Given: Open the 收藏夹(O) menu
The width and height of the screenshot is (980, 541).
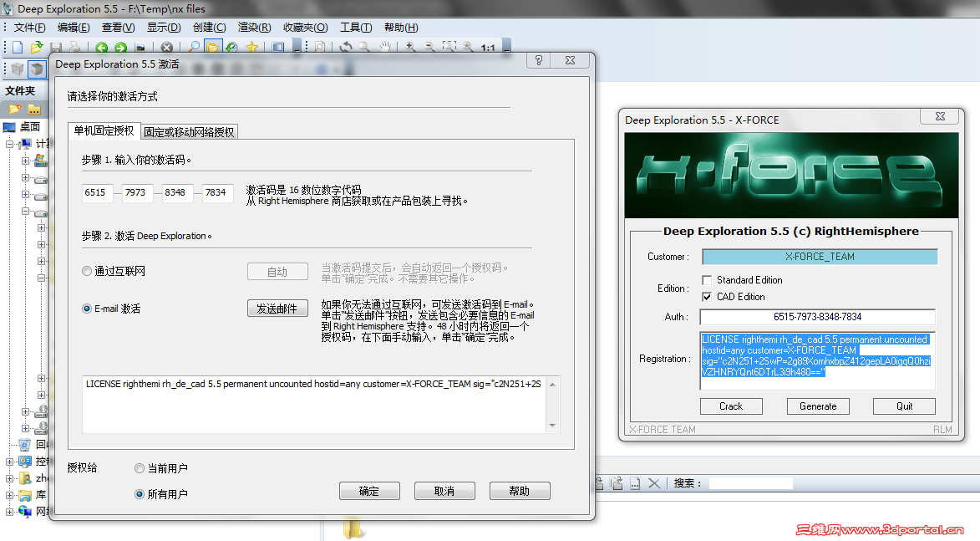Looking at the screenshot, I should pos(305,28).
